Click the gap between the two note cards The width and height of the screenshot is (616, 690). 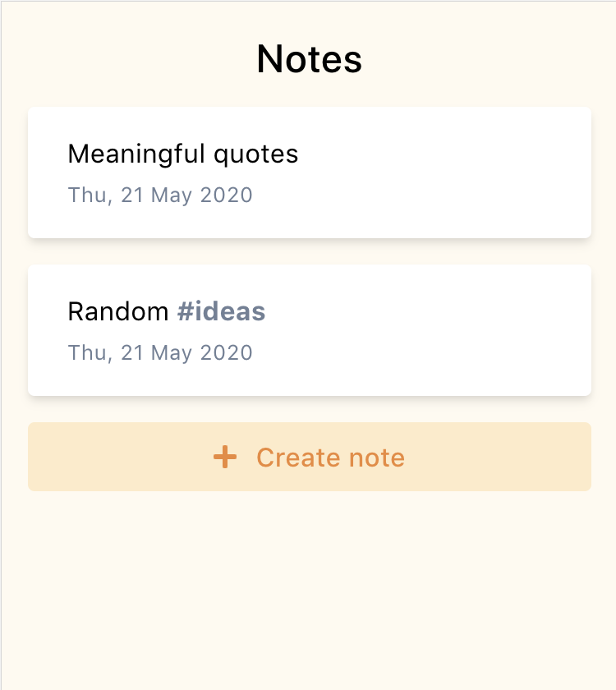coord(309,251)
